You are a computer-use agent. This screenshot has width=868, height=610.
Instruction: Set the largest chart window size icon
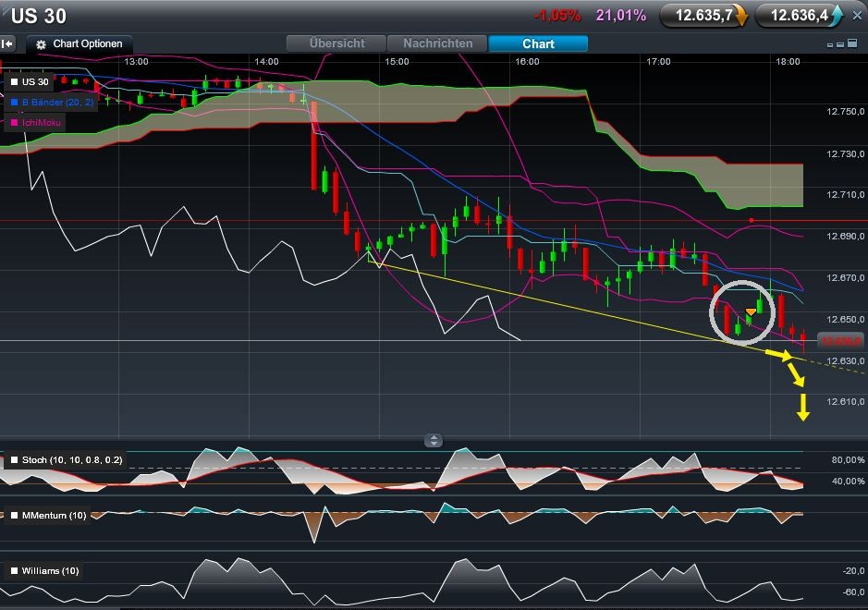click(853, 43)
